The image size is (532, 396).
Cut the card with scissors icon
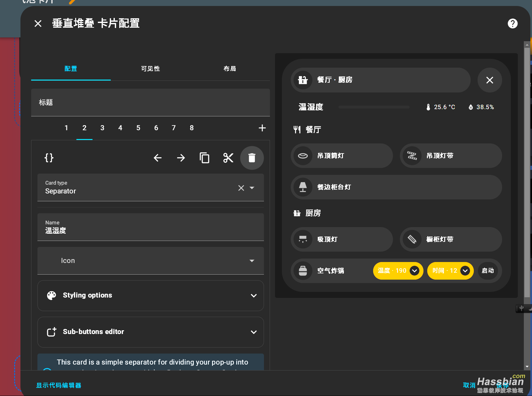[x=228, y=158]
